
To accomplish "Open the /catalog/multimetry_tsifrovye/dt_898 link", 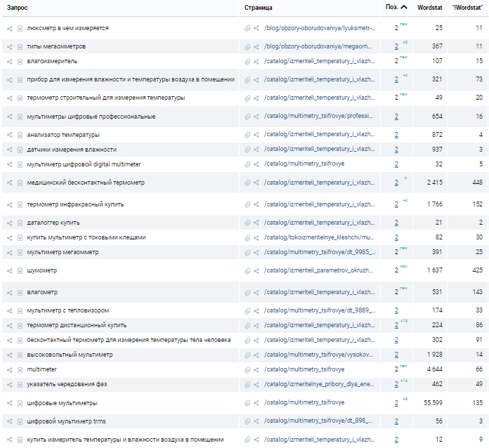I will click(318, 421).
